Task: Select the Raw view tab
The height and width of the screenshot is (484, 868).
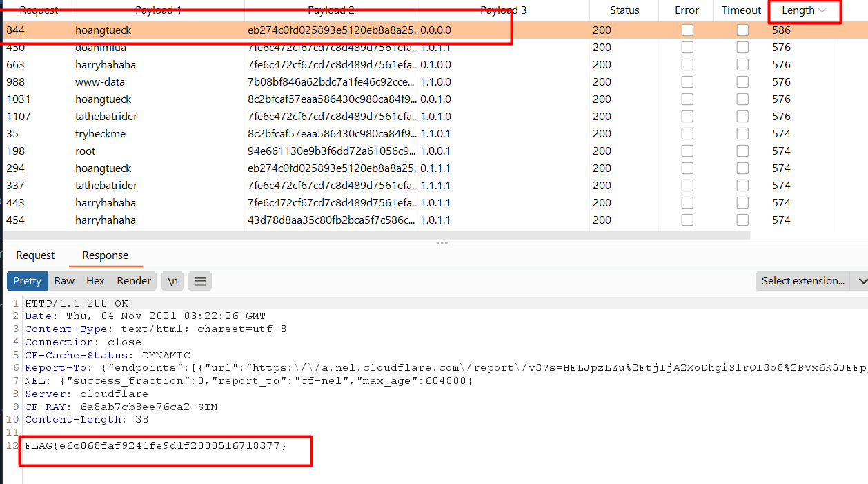Action: [64, 281]
